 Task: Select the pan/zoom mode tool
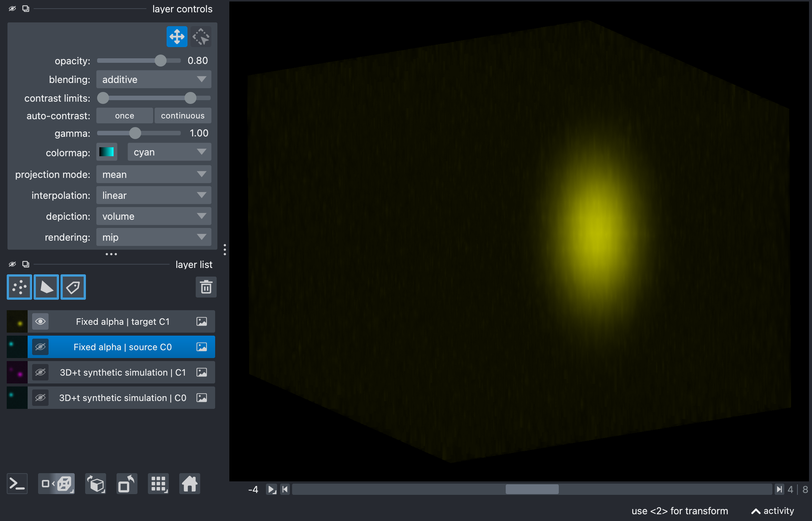(177, 37)
